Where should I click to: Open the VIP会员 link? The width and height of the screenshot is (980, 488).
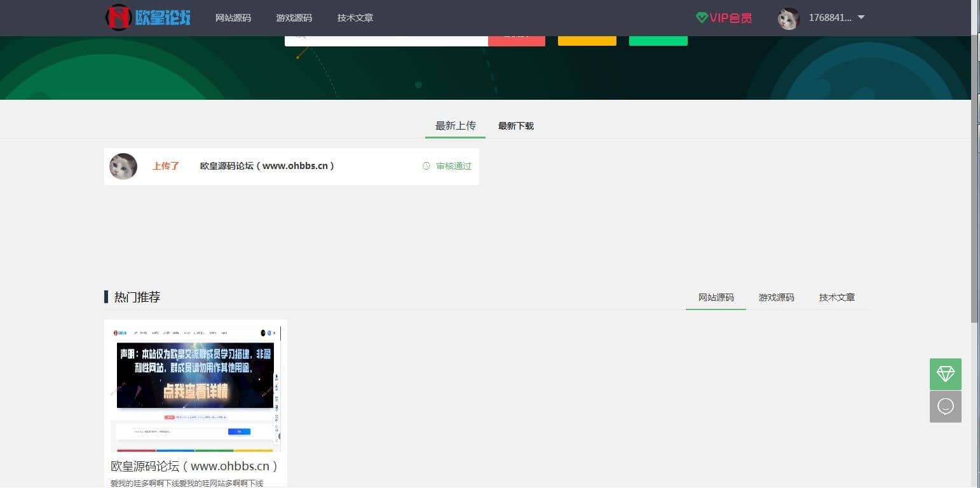click(730, 18)
